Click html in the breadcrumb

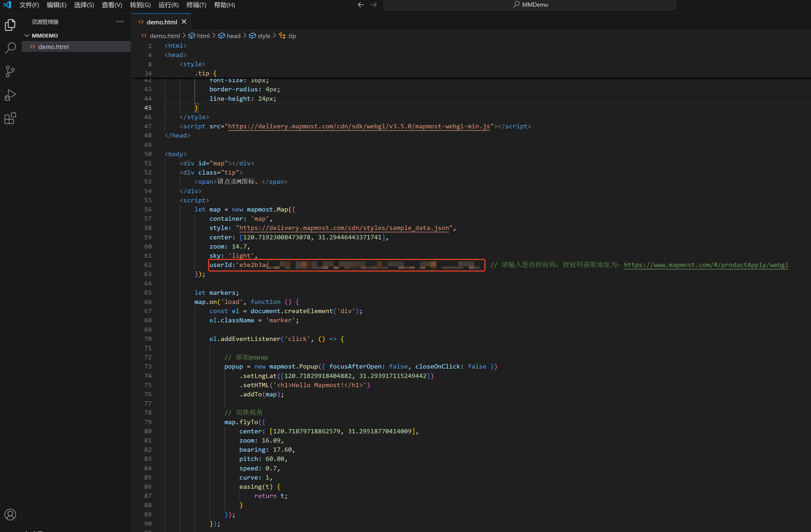[x=203, y=36]
